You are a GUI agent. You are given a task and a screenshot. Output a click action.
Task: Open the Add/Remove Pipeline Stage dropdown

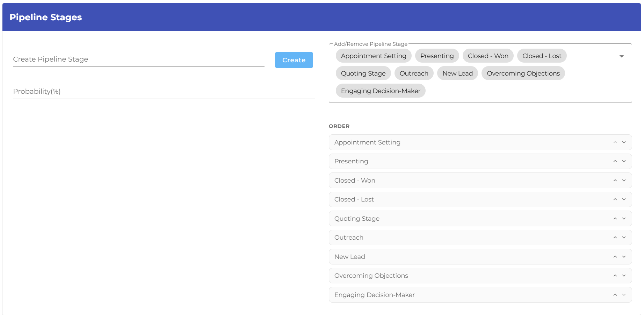coord(621,56)
